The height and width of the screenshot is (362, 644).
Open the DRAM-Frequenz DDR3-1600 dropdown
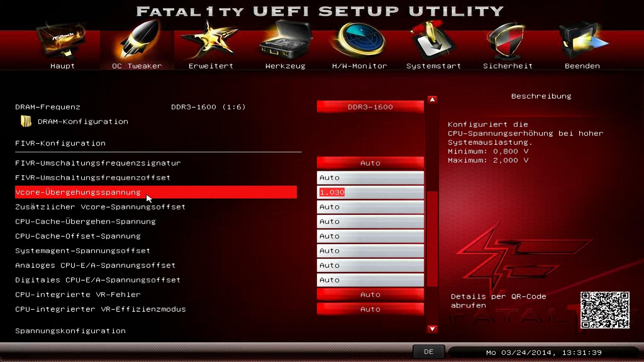(x=370, y=107)
